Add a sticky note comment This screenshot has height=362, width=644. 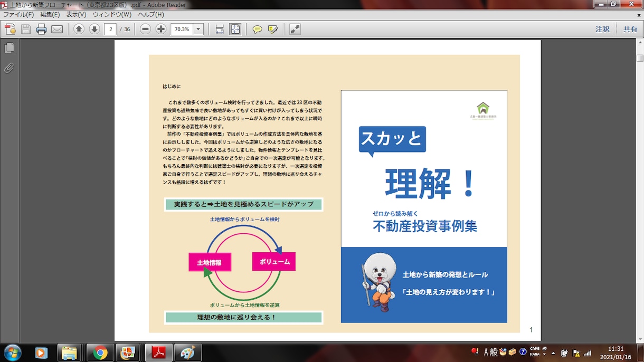click(x=257, y=30)
